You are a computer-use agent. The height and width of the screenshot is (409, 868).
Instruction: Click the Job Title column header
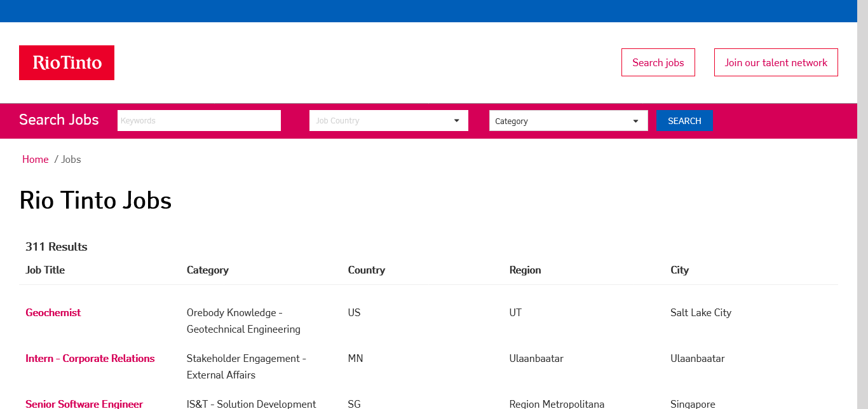(45, 270)
